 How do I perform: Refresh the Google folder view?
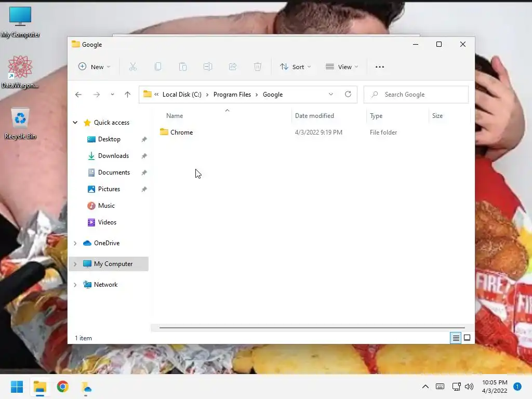[x=348, y=95]
